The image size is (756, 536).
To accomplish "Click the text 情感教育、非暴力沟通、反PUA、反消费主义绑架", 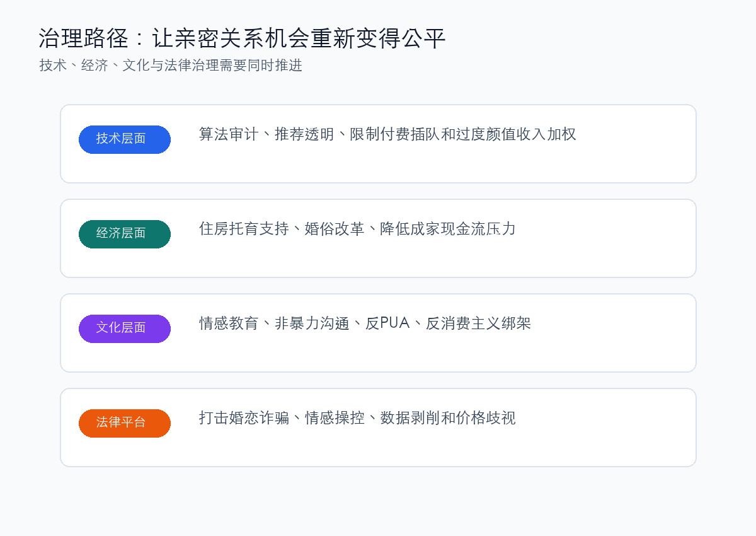I will 365,323.
